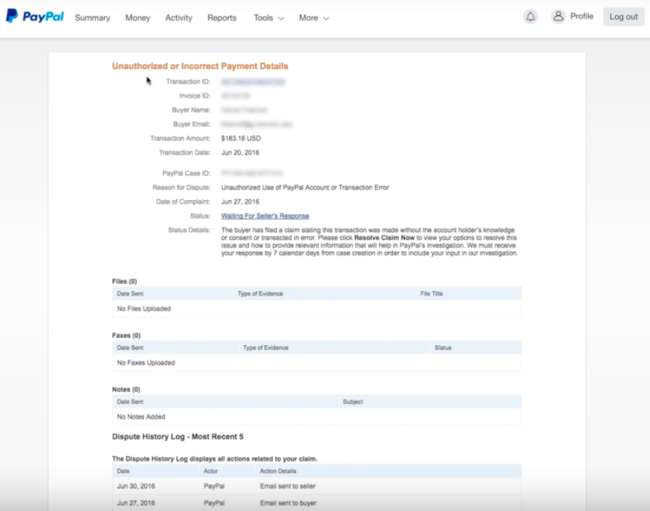Switch to the Activity page
This screenshot has height=511, width=650.
pos(179,18)
